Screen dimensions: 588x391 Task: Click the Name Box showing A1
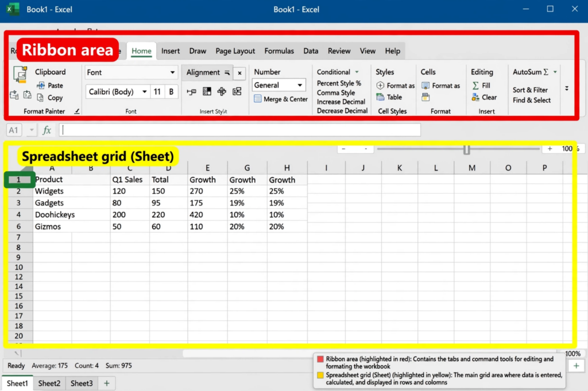tap(14, 130)
